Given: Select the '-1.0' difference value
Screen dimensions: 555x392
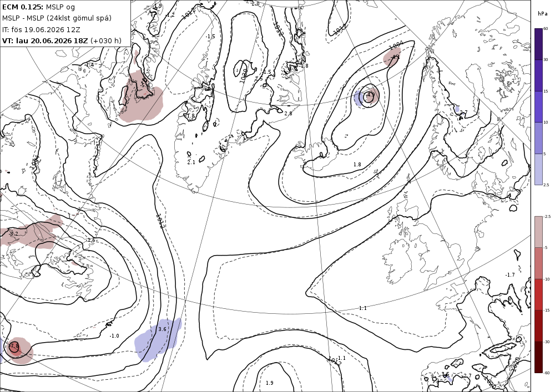Looking at the screenshot, I should tap(114, 336).
